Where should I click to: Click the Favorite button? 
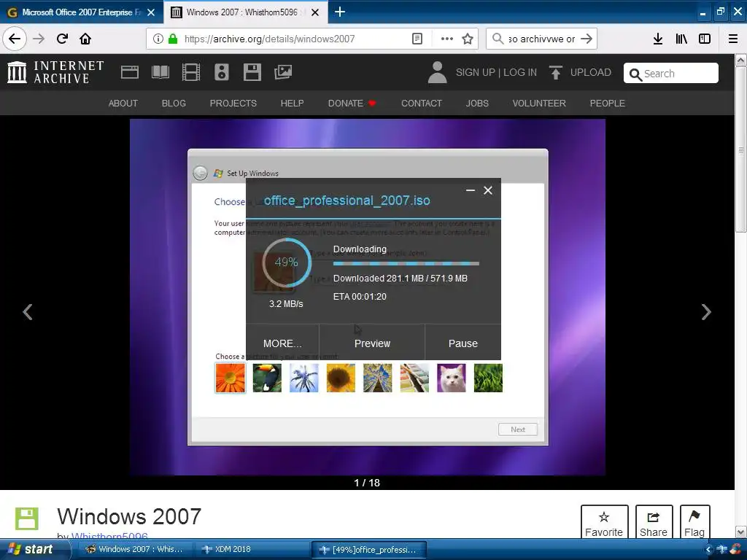coord(604,523)
